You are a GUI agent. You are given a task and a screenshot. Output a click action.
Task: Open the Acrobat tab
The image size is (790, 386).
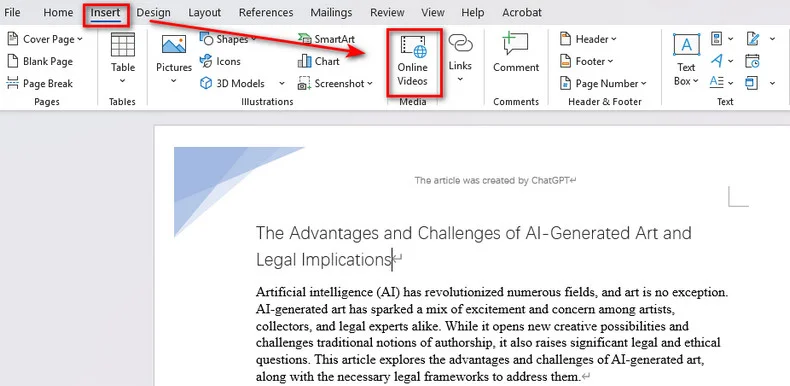(x=522, y=13)
